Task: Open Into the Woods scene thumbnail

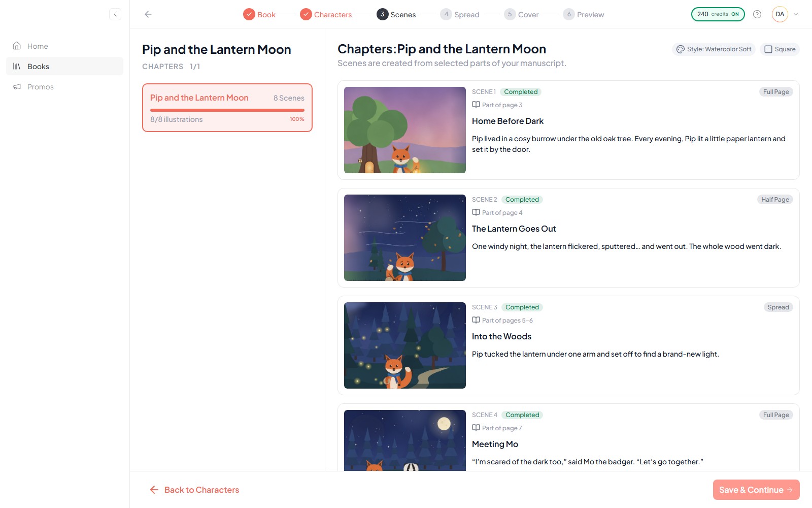Action: (x=405, y=345)
